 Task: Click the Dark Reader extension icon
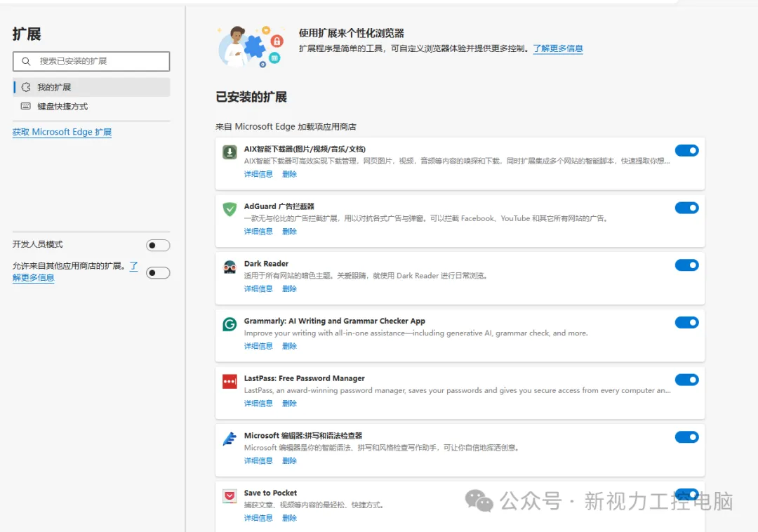[x=230, y=267]
